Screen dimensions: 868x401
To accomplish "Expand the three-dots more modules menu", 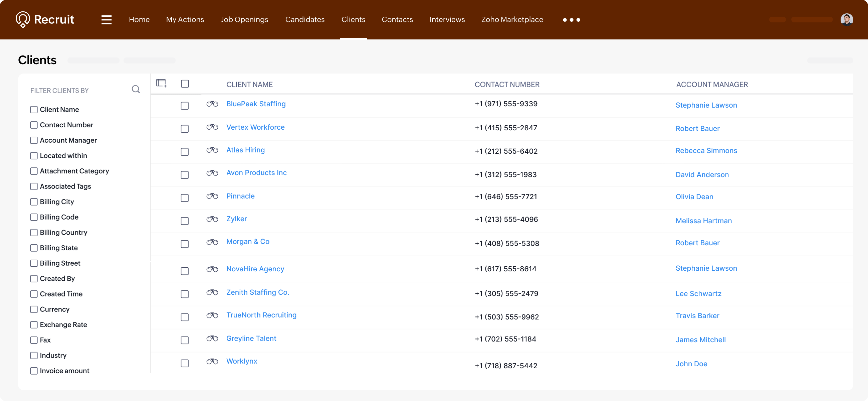I will [572, 20].
